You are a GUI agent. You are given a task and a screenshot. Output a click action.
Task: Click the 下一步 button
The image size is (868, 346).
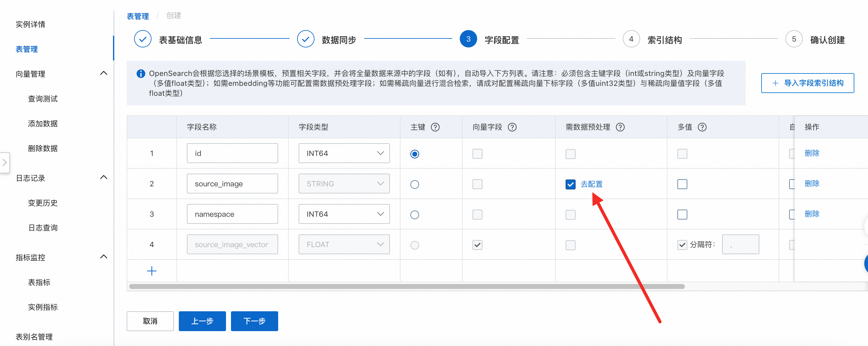click(254, 321)
